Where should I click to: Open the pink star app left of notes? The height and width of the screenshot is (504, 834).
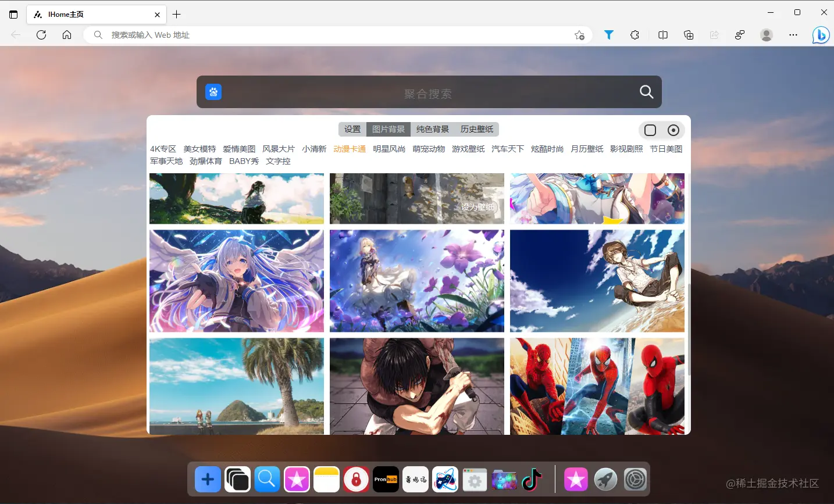tap(297, 480)
